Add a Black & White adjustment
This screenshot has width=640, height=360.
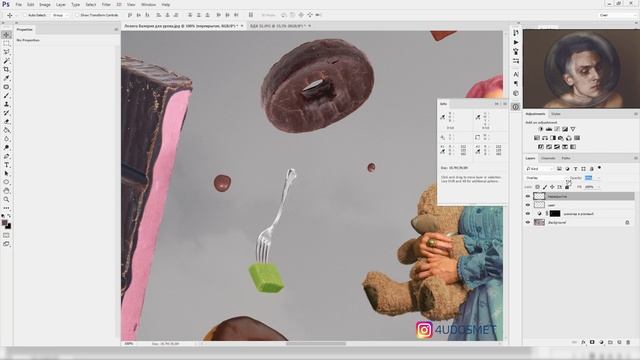point(553,138)
